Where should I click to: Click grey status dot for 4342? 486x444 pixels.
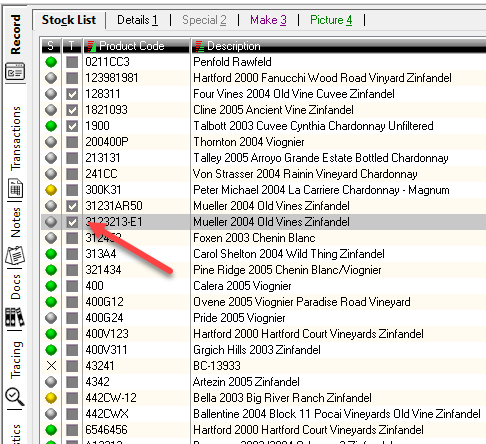51,382
